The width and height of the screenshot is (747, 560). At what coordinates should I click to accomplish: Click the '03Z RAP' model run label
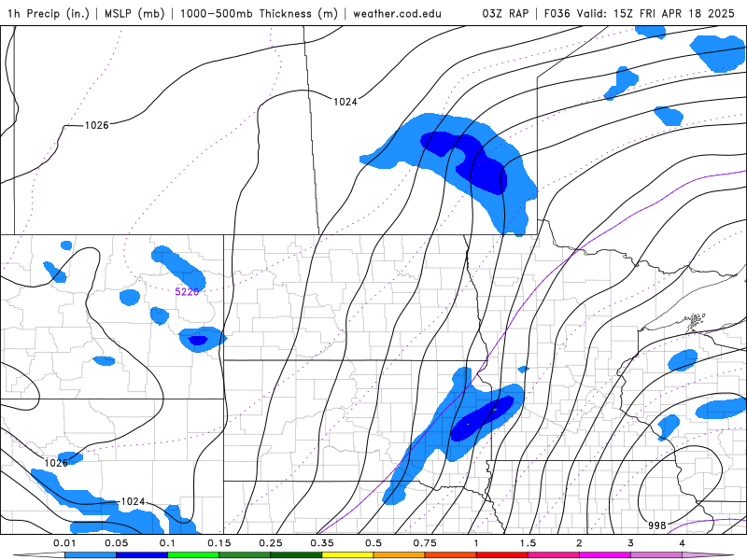[505, 13]
